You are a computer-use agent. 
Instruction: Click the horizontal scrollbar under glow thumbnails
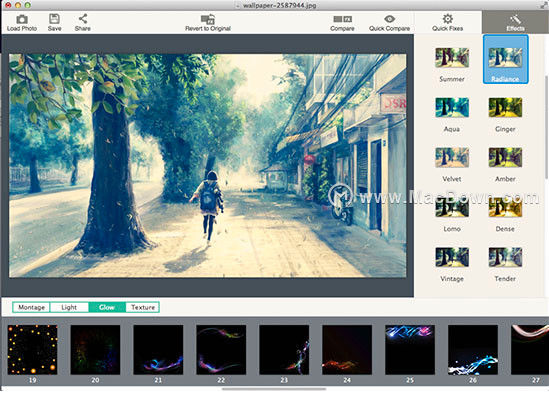274,389
